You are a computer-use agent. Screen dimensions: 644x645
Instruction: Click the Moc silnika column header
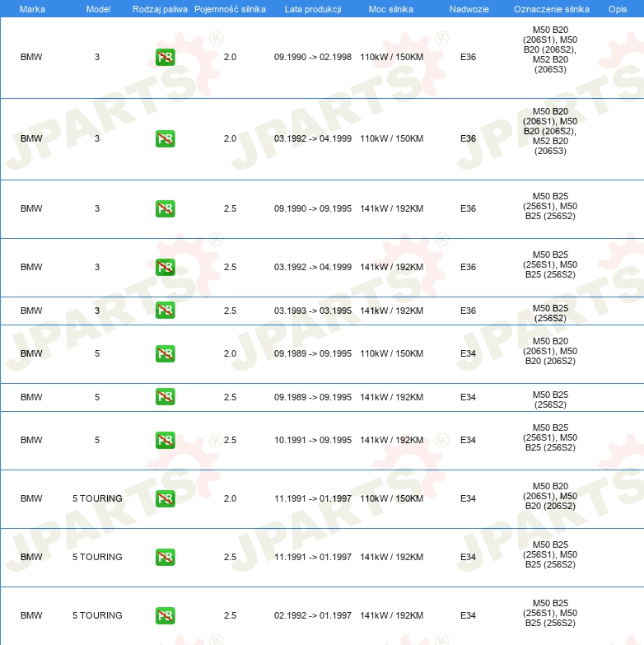tap(390, 9)
